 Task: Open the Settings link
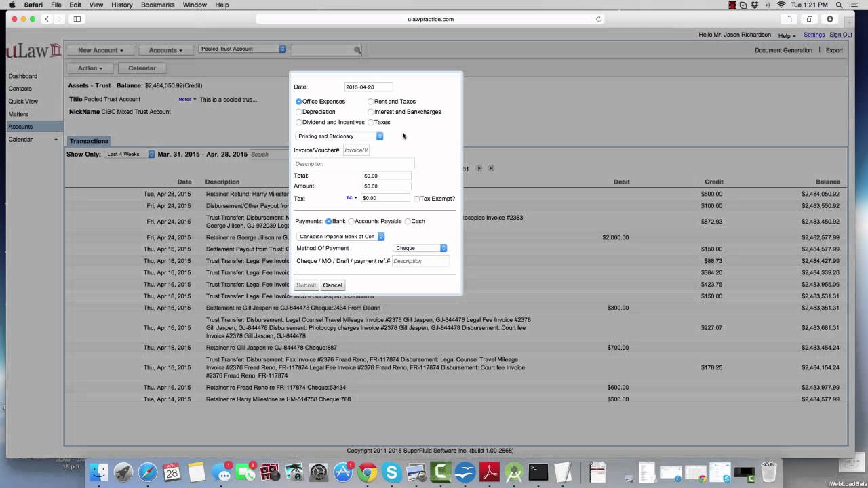coord(814,35)
